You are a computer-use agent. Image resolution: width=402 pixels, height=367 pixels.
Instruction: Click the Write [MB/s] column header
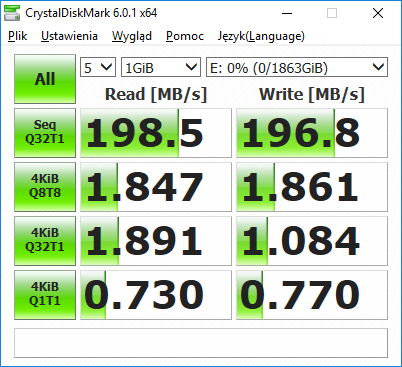pos(312,94)
